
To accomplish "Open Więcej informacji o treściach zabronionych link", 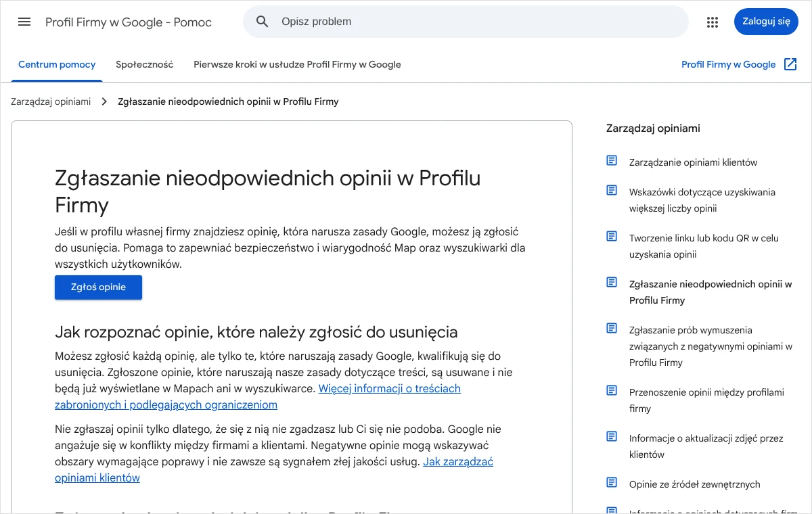I will tap(257, 397).
